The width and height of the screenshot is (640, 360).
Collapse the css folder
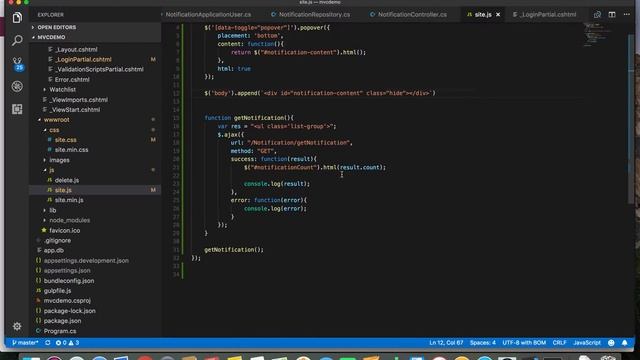click(x=54, y=130)
